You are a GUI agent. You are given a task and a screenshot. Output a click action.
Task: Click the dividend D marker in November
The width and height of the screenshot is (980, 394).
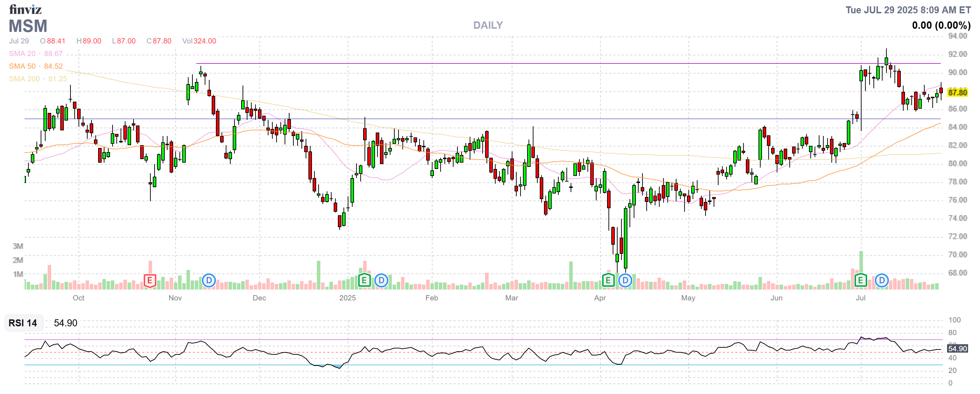tap(209, 281)
